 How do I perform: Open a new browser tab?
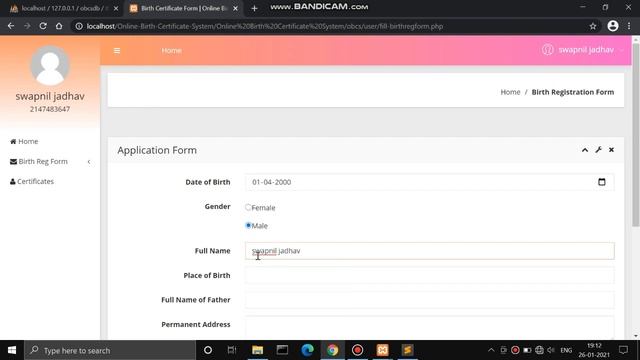click(254, 8)
